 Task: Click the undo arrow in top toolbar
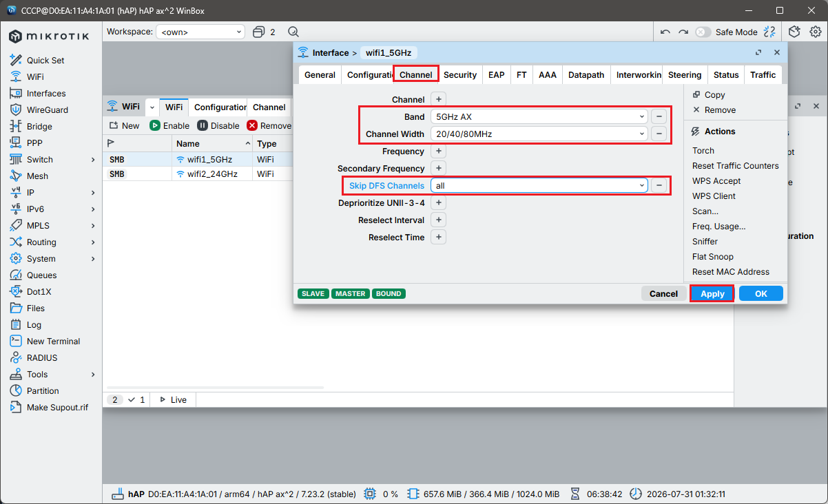pos(665,32)
